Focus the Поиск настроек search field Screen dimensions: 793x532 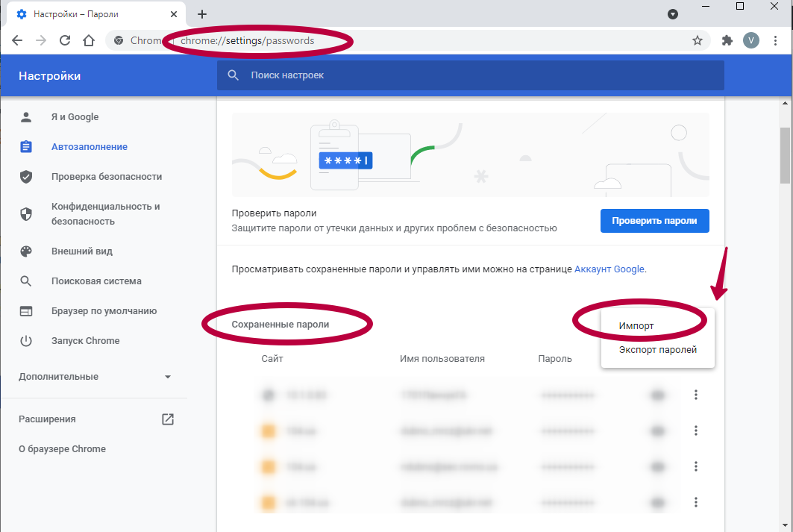click(x=470, y=75)
